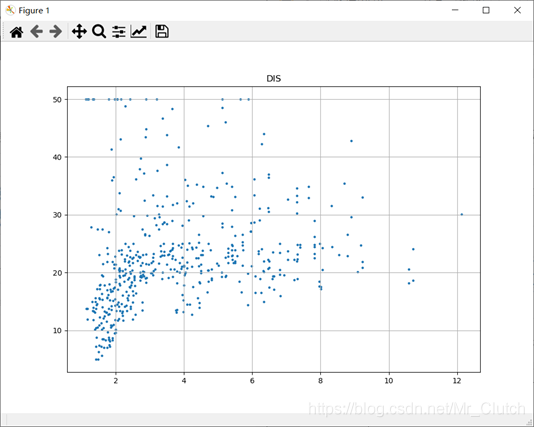Screen dimensions: 534x427
Task: Click the x-axis tick label 4
Action: (x=184, y=381)
